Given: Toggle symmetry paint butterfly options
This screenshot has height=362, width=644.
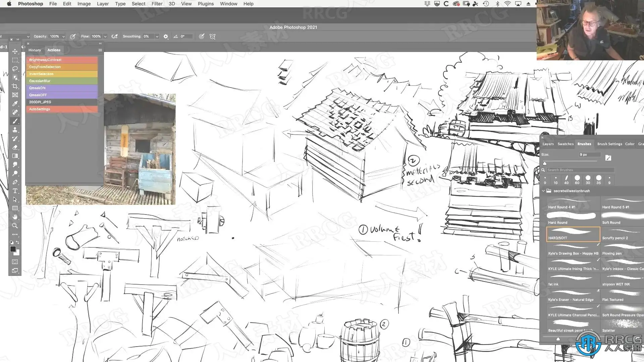Looking at the screenshot, I should click(212, 37).
